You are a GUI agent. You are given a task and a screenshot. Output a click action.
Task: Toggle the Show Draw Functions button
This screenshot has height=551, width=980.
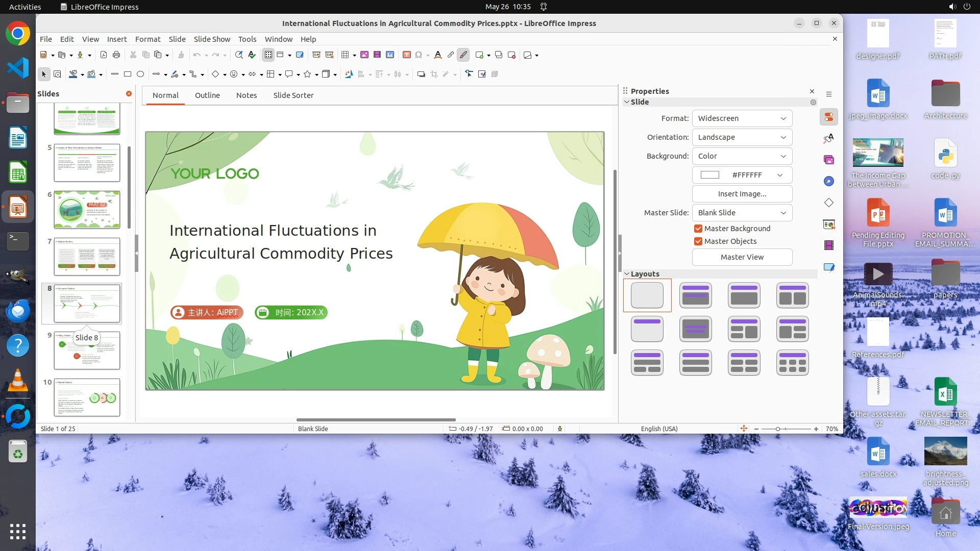point(463,55)
